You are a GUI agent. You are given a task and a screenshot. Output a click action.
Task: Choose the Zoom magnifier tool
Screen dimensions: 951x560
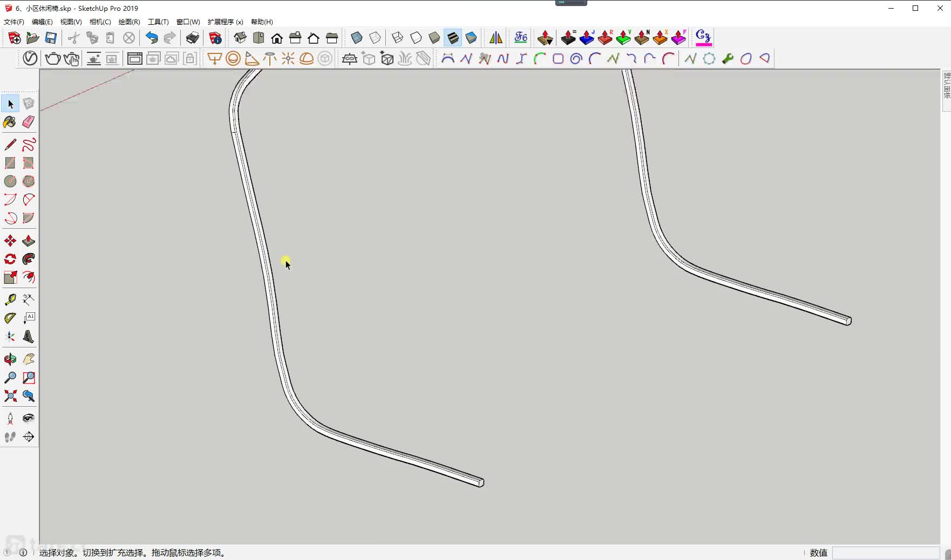click(10, 378)
